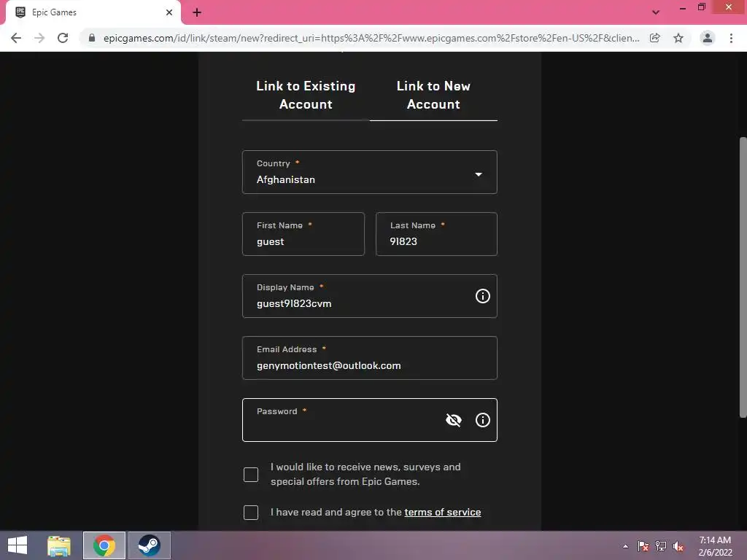
Task: Restore down the Chrome window
Action: pyautogui.click(x=702, y=7)
